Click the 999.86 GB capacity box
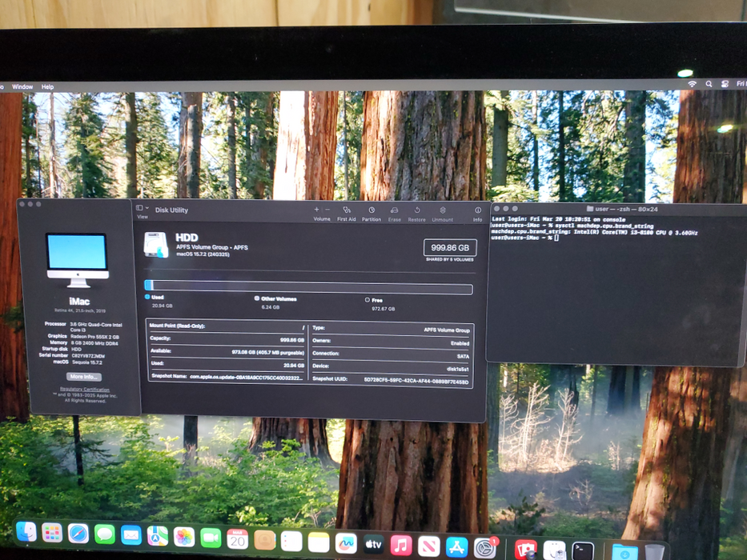Screen dimensions: 747x560 pyautogui.click(x=450, y=248)
